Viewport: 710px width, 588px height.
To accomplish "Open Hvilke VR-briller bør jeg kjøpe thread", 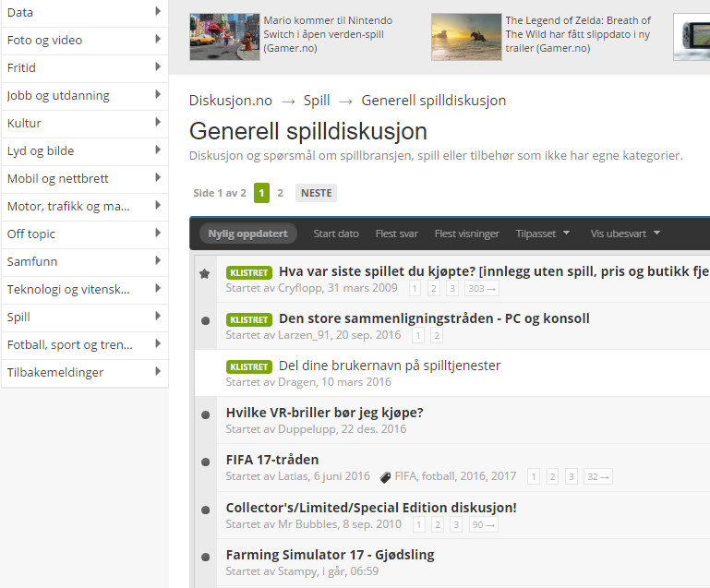I will 325,413.
